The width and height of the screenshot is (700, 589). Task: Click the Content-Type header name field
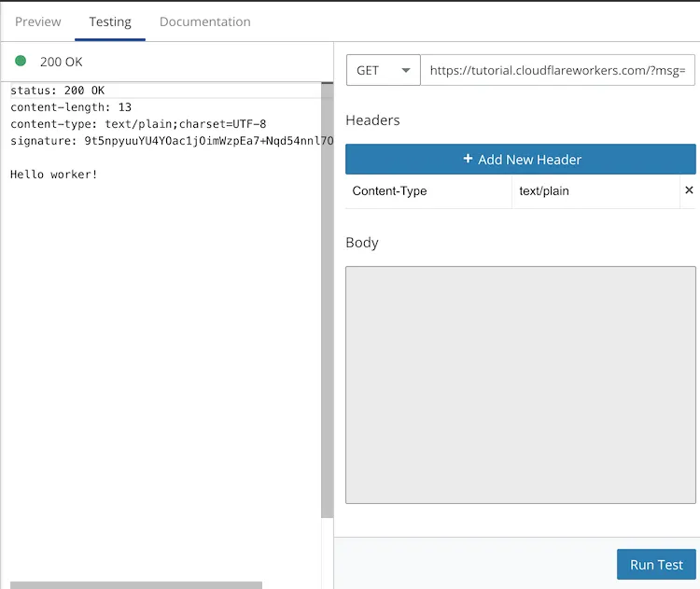pos(428,191)
